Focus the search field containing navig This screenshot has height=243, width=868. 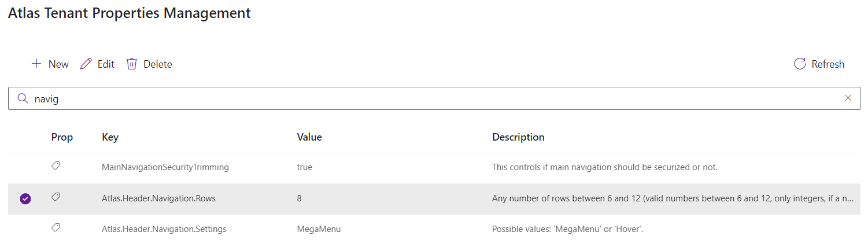[x=434, y=98]
